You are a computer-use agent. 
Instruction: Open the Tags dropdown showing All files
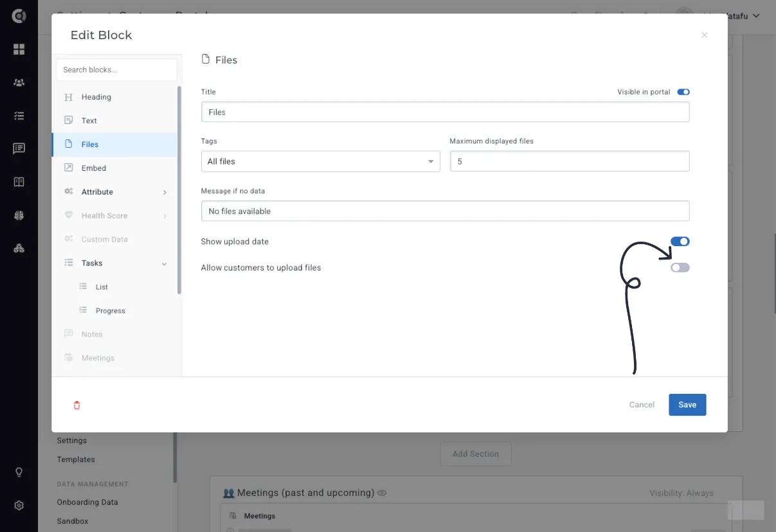tap(320, 161)
